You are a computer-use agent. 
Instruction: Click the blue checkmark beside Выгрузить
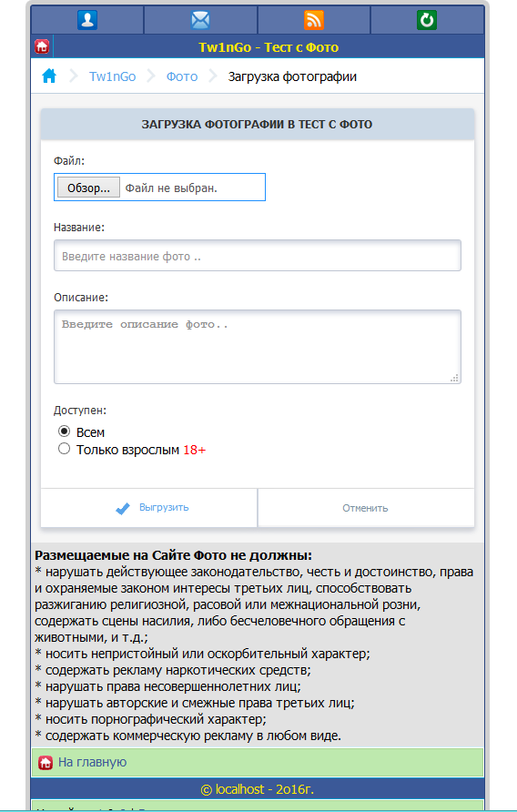(x=123, y=509)
